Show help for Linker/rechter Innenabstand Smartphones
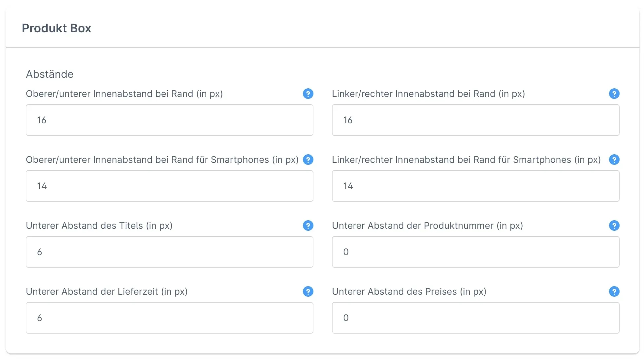The image size is (644, 360). click(x=614, y=160)
